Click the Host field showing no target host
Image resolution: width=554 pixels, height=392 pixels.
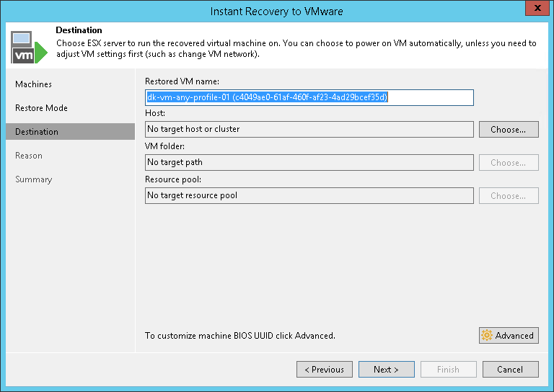coord(309,130)
